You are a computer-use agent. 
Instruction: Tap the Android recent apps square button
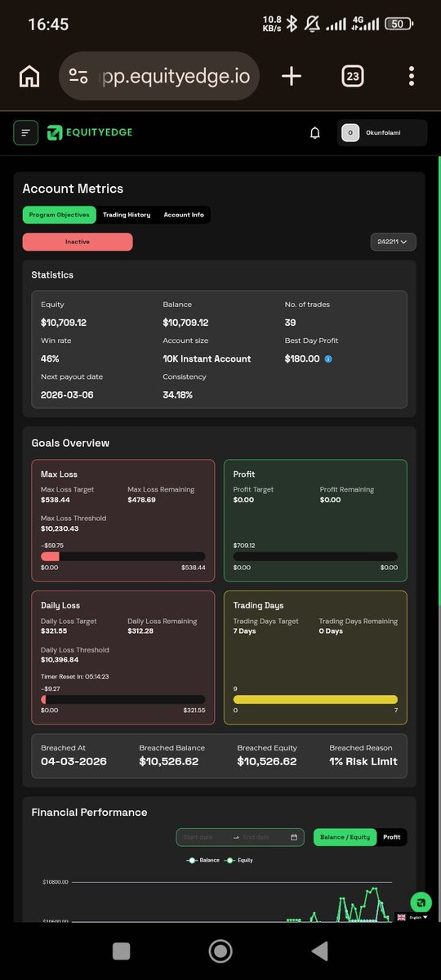(122, 951)
